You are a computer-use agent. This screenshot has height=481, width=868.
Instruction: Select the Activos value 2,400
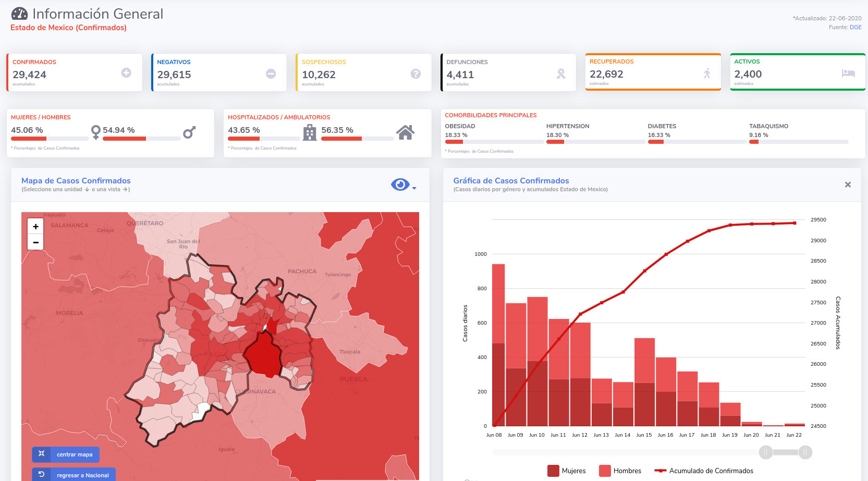(x=748, y=74)
